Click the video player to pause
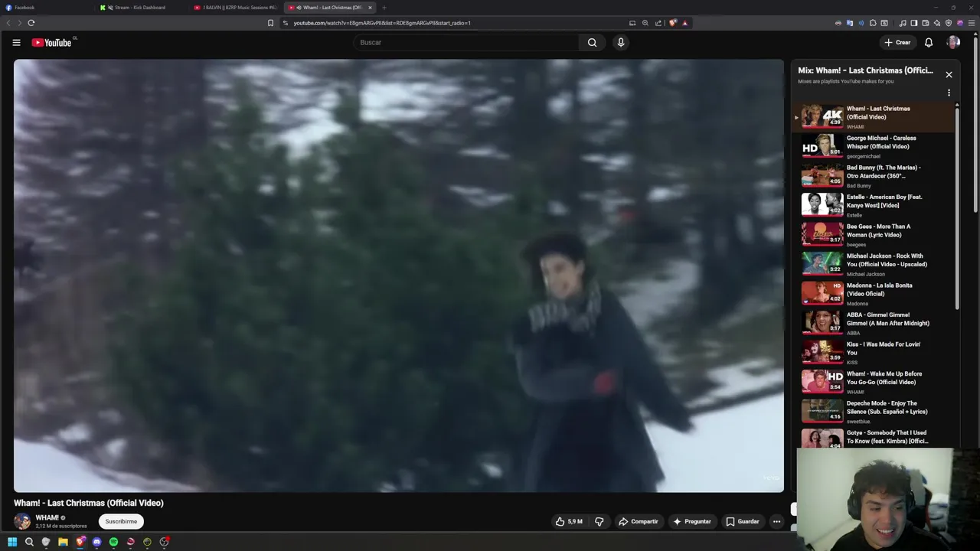 (x=398, y=275)
